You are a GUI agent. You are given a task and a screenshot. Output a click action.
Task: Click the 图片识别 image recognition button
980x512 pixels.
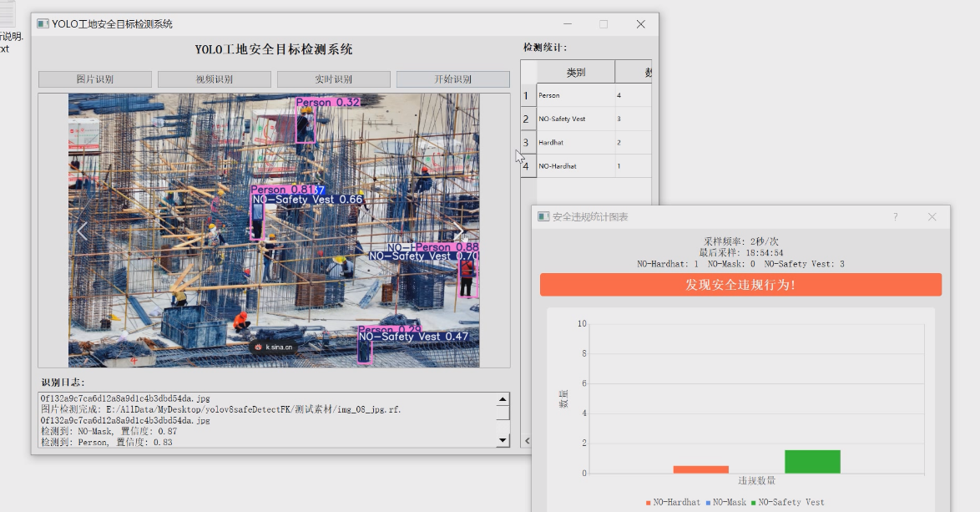click(95, 79)
